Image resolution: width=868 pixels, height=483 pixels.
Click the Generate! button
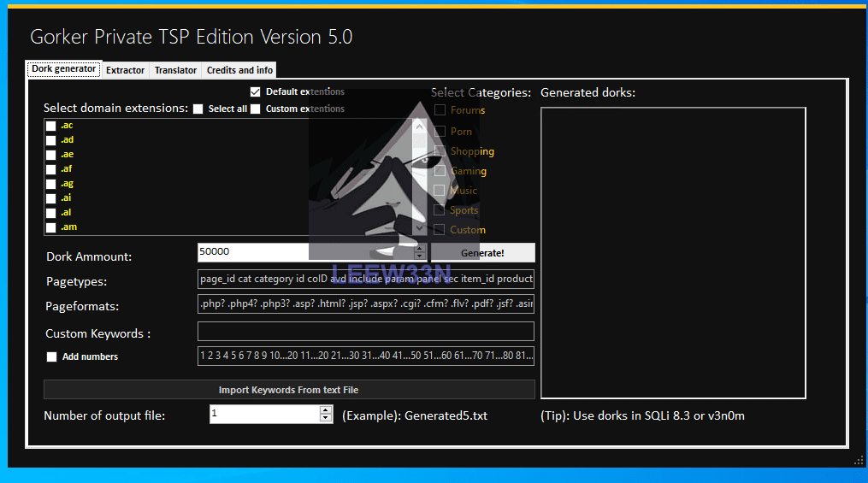pyautogui.click(x=482, y=253)
